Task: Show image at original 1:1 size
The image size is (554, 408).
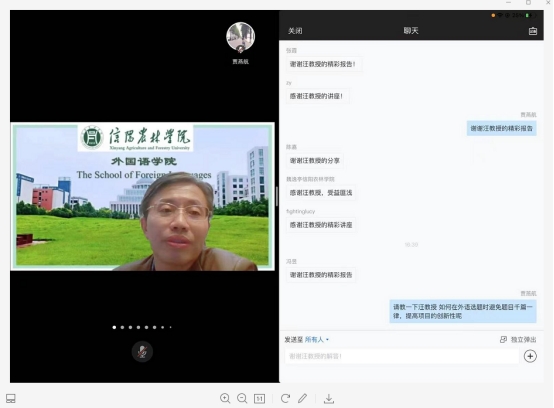Action: [x=259, y=399]
